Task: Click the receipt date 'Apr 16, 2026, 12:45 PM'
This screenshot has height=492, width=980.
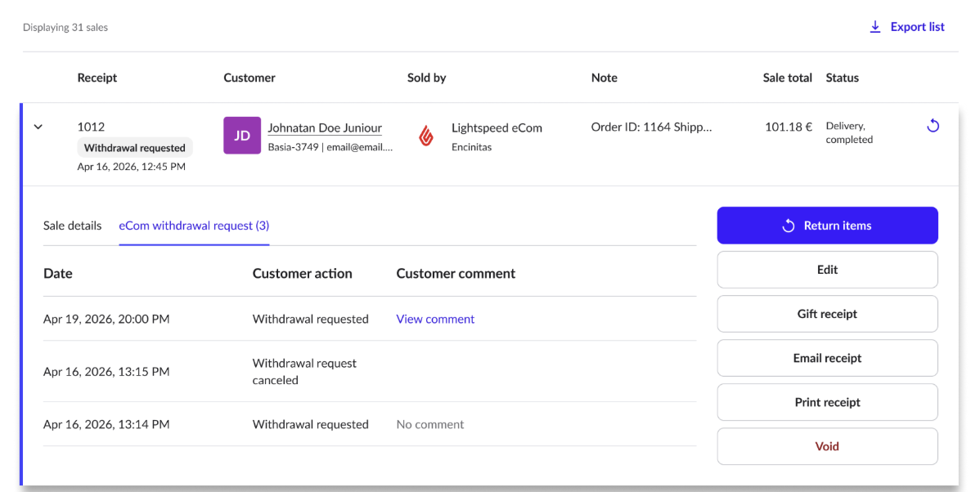Action: (131, 167)
